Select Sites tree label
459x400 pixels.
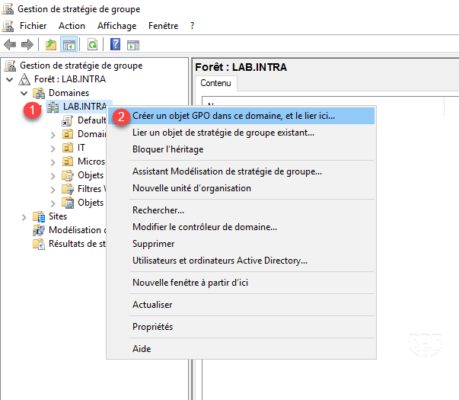(x=58, y=217)
